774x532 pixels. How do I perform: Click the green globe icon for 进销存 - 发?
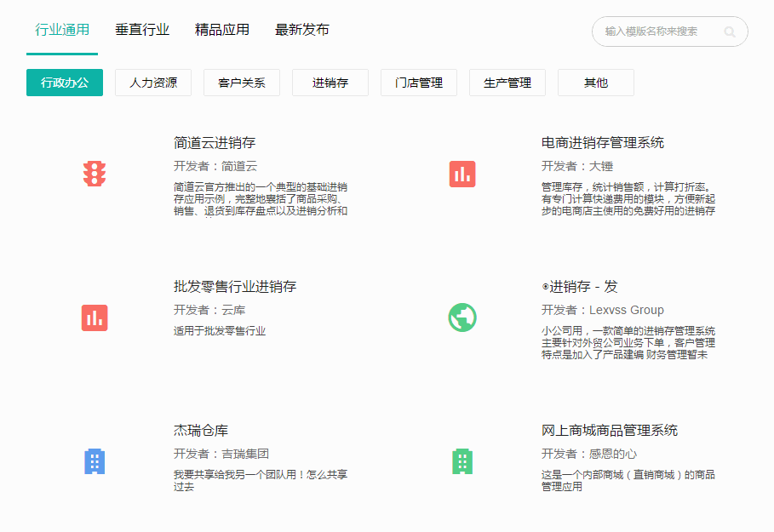tap(462, 317)
